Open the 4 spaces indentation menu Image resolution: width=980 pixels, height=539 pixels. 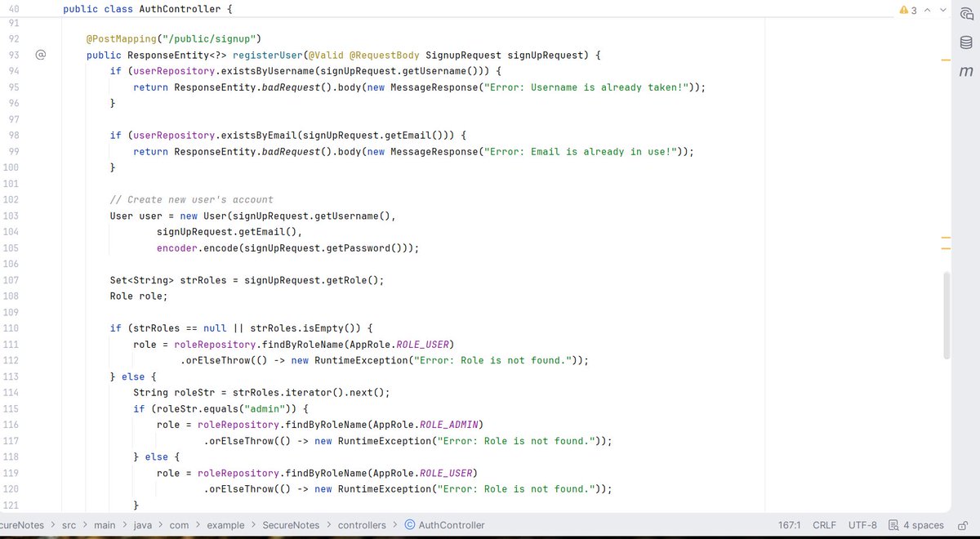click(924, 525)
